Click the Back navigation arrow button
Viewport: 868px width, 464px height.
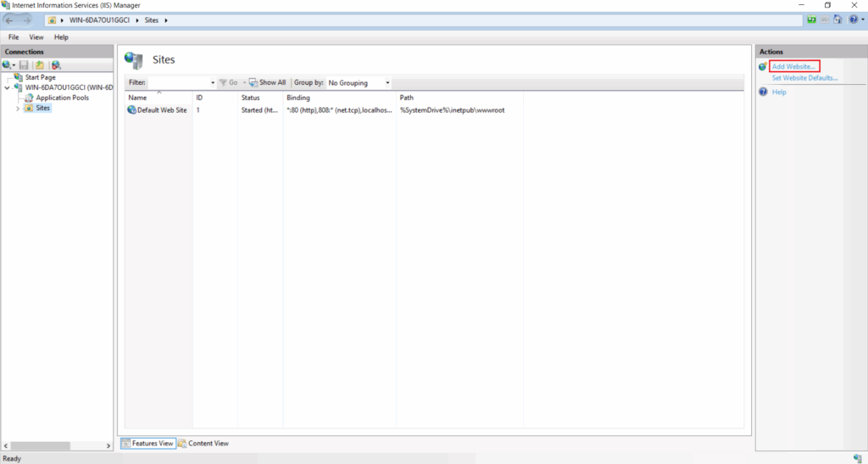(11, 20)
